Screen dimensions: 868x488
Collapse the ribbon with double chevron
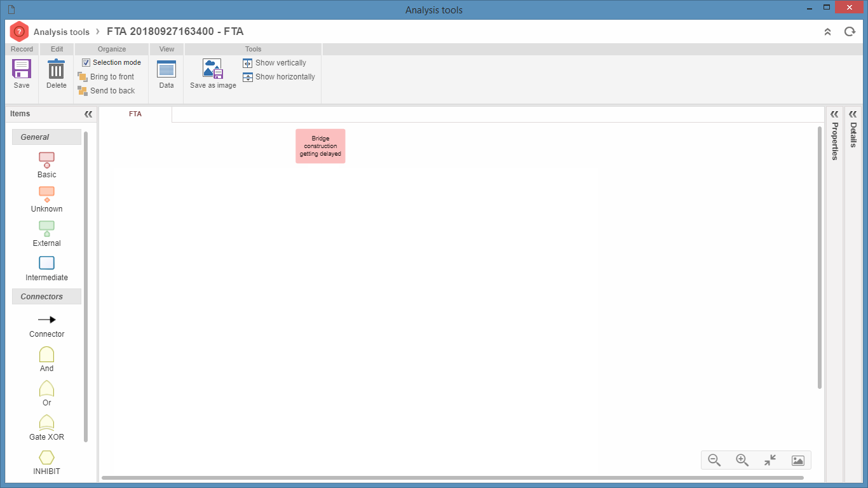pyautogui.click(x=827, y=31)
